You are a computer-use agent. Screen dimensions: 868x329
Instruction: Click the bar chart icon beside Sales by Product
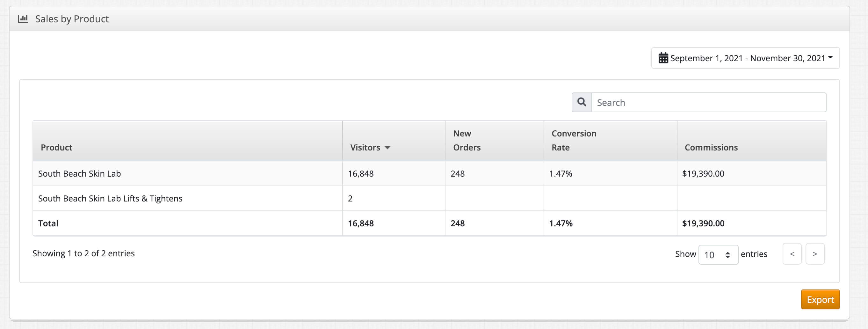coord(23,19)
